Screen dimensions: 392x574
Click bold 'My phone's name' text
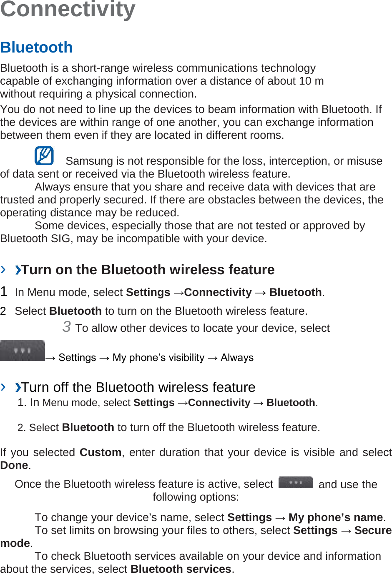(336, 517)
